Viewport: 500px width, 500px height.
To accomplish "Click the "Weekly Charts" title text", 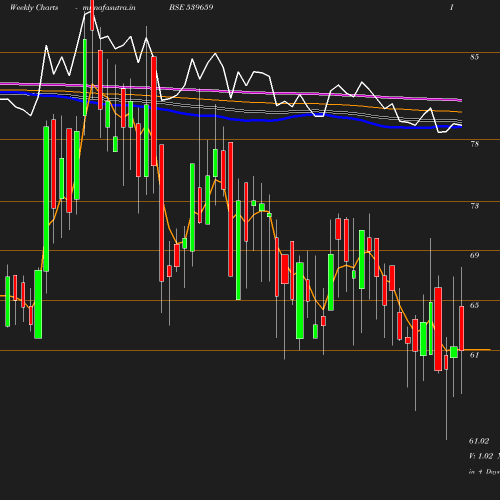I will coord(34,8).
